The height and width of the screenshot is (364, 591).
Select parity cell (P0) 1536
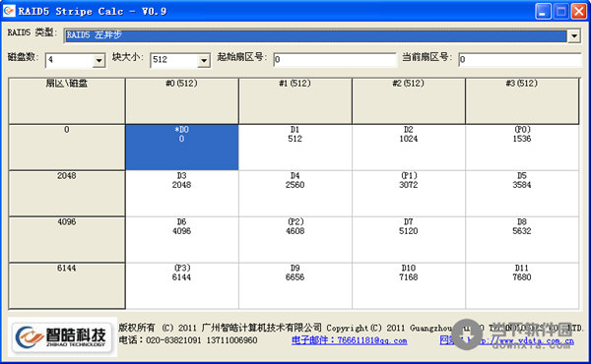[x=522, y=148]
